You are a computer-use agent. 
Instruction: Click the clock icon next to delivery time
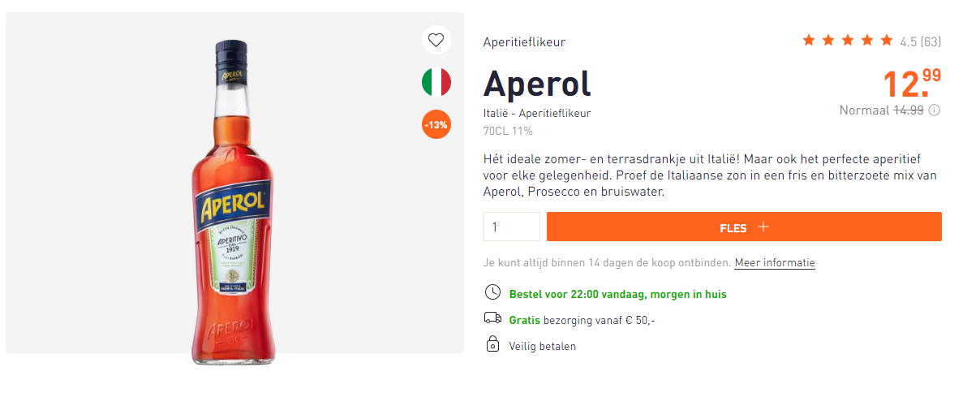pos(492,292)
